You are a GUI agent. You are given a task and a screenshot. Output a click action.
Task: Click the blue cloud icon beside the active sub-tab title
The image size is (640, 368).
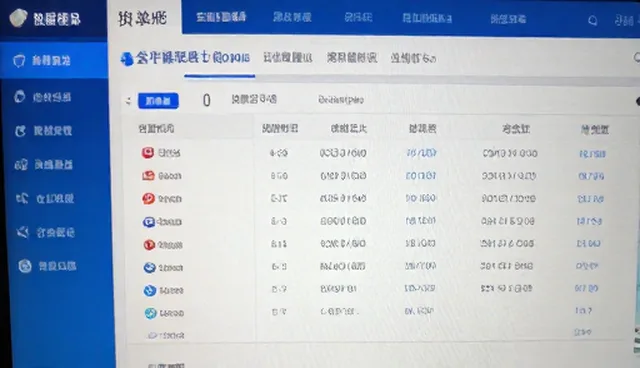(x=127, y=59)
